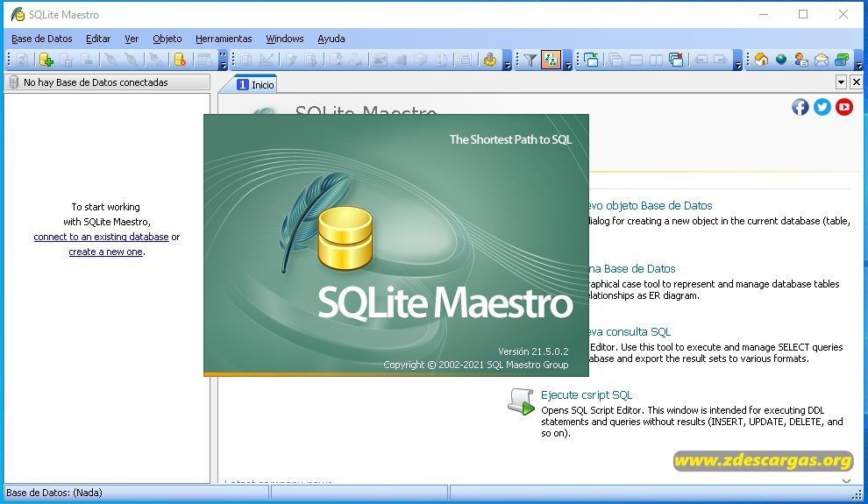Click the back navigation arrow icon
This screenshot has height=504, width=868.
tap(701, 60)
